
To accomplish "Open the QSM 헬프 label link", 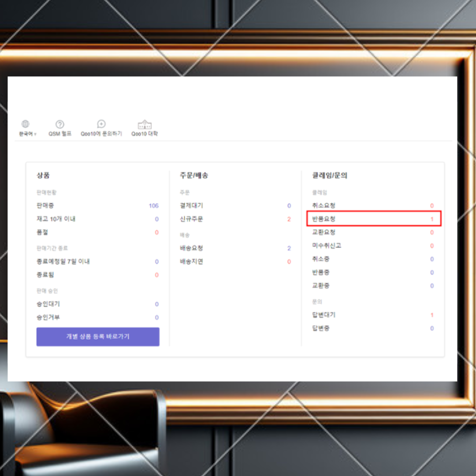I will click(60, 134).
